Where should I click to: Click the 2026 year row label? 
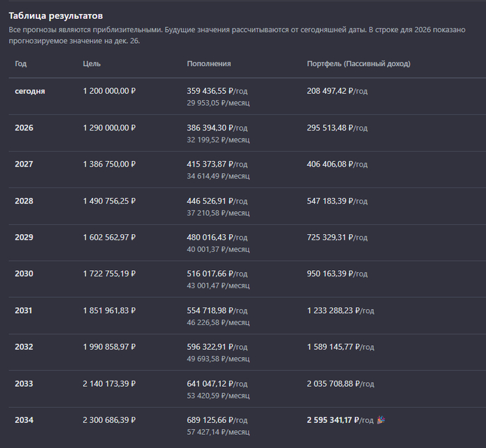click(24, 128)
